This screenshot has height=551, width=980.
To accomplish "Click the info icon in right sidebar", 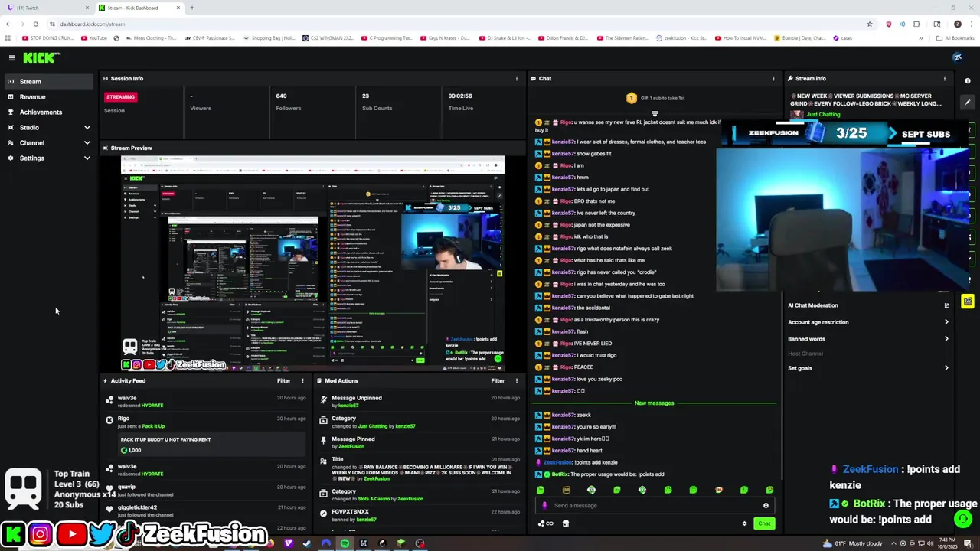I will [x=968, y=80].
